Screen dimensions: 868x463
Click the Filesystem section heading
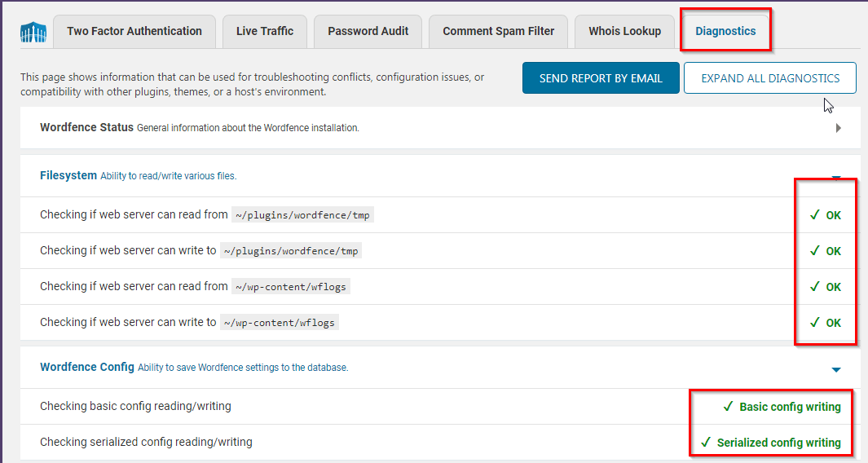68,175
